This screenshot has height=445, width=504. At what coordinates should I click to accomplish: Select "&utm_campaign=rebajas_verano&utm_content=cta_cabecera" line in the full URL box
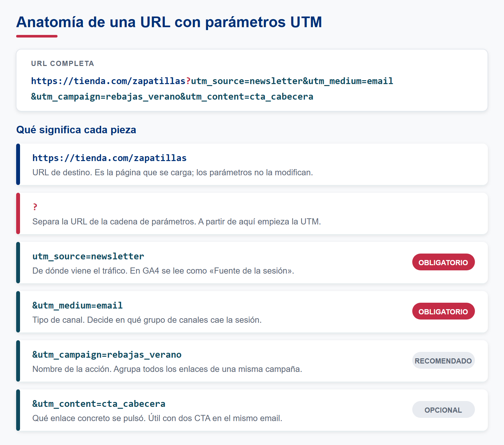pyautogui.click(x=172, y=96)
